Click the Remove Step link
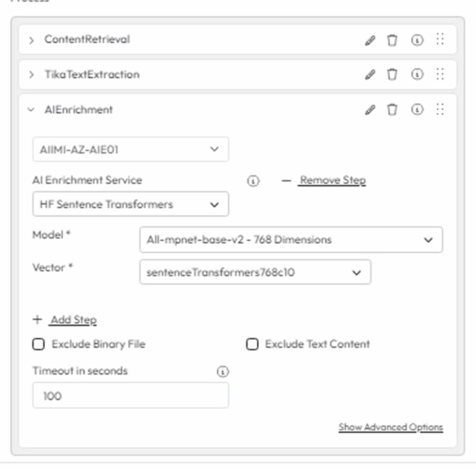This screenshot has width=476, height=470. tap(332, 180)
